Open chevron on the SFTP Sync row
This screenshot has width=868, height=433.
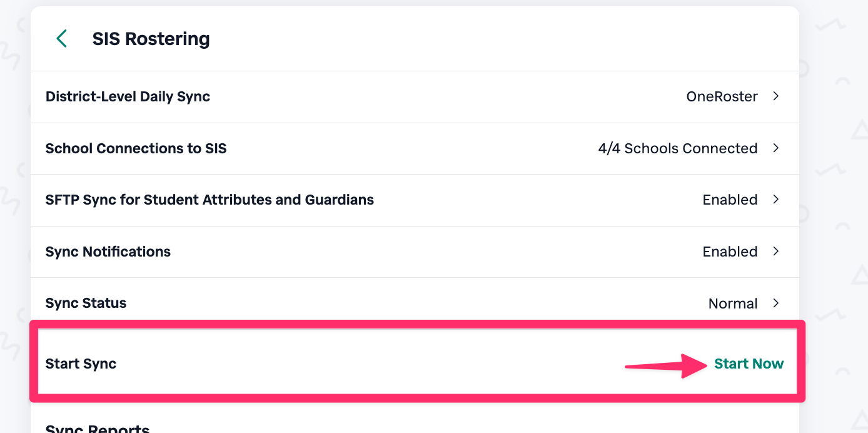(x=775, y=200)
